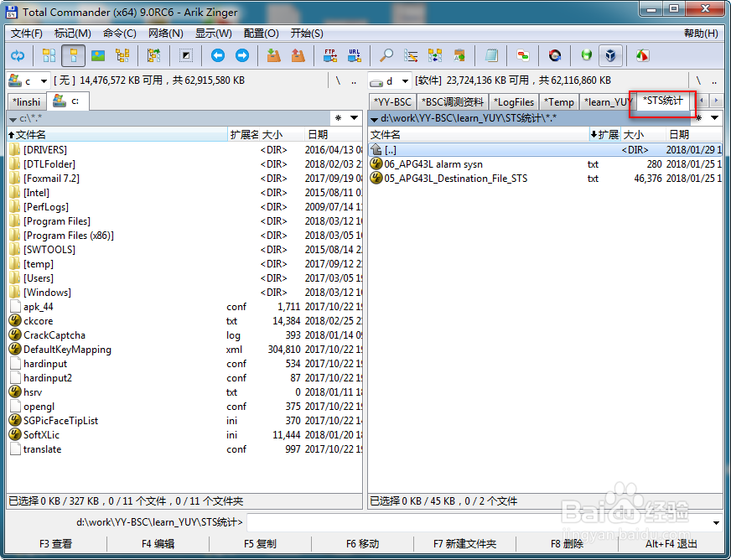Open the notepad icon in toolbar

pos(491,56)
